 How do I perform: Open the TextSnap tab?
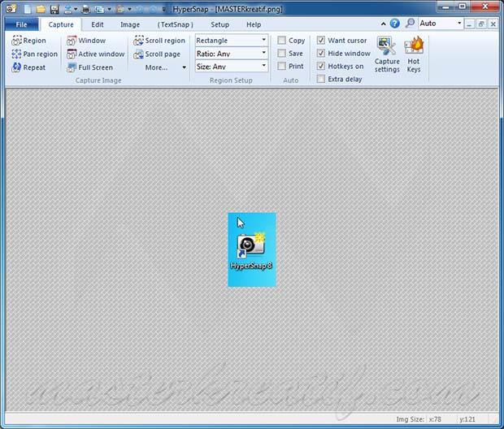(x=175, y=24)
